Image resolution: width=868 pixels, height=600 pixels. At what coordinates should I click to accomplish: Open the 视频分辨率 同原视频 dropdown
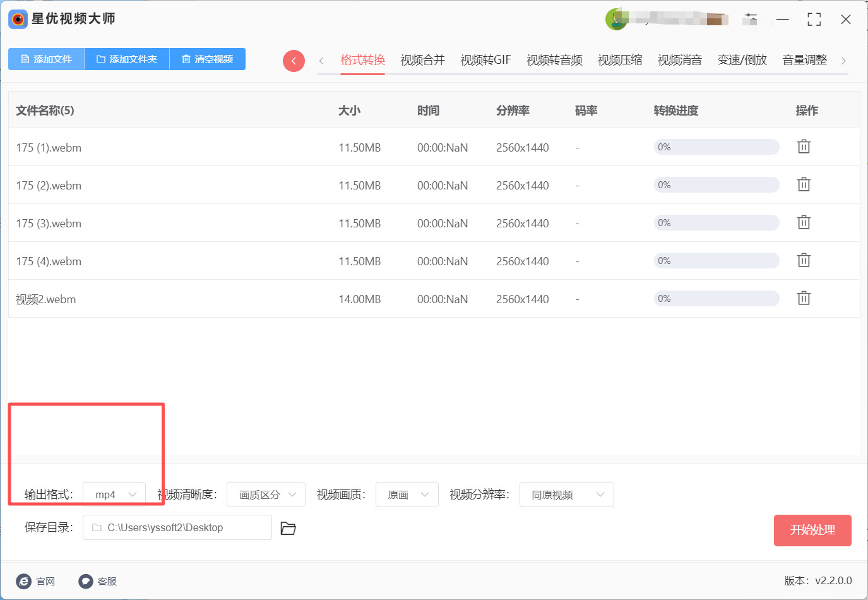(566, 495)
